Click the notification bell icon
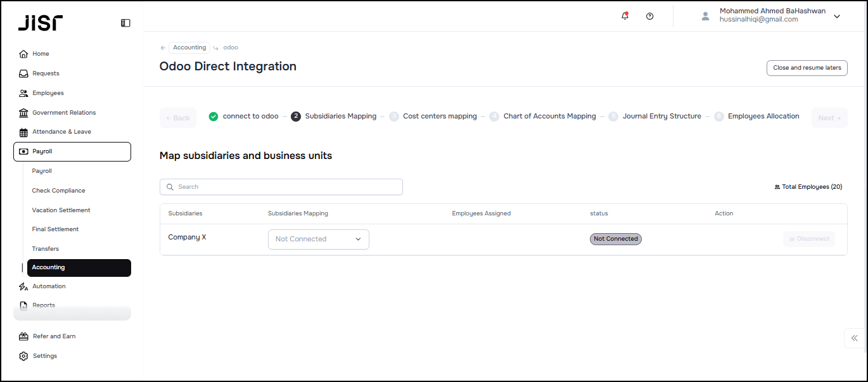868x382 pixels. tap(625, 16)
